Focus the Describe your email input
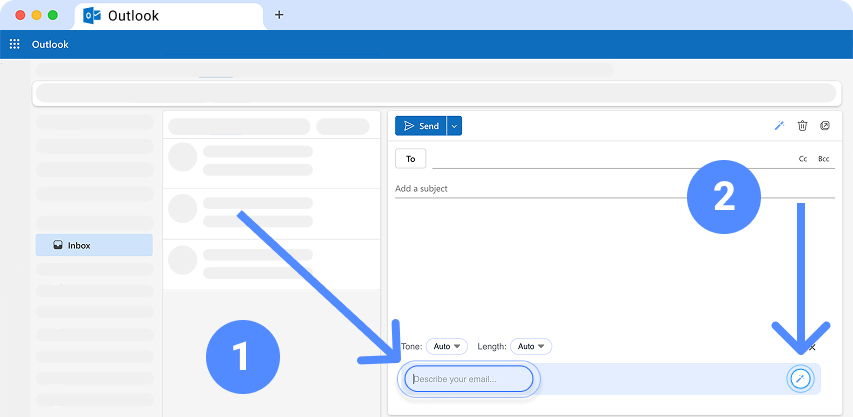Image resolution: width=853 pixels, height=417 pixels. click(468, 379)
